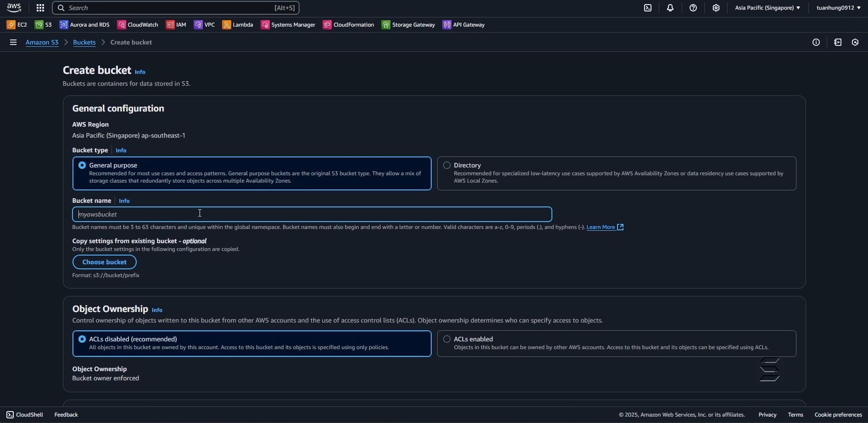Open the Services grid menu
Image resolution: width=868 pixels, height=423 pixels.
40,8
